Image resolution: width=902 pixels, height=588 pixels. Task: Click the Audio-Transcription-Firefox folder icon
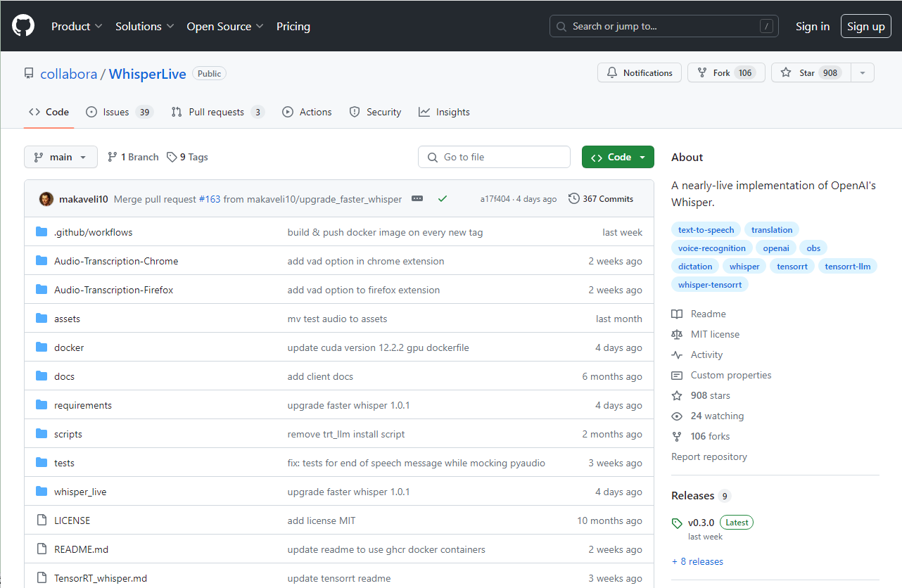coord(42,290)
